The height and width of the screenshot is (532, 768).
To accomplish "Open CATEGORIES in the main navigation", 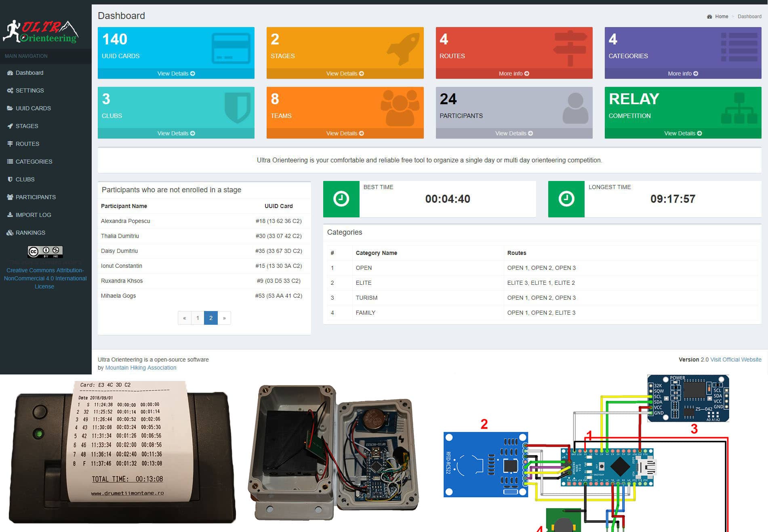I will coord(46,162).
